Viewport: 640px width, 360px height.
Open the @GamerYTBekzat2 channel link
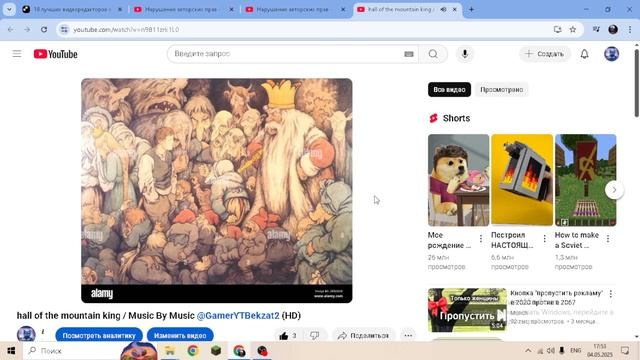click(x=238, y=316)
